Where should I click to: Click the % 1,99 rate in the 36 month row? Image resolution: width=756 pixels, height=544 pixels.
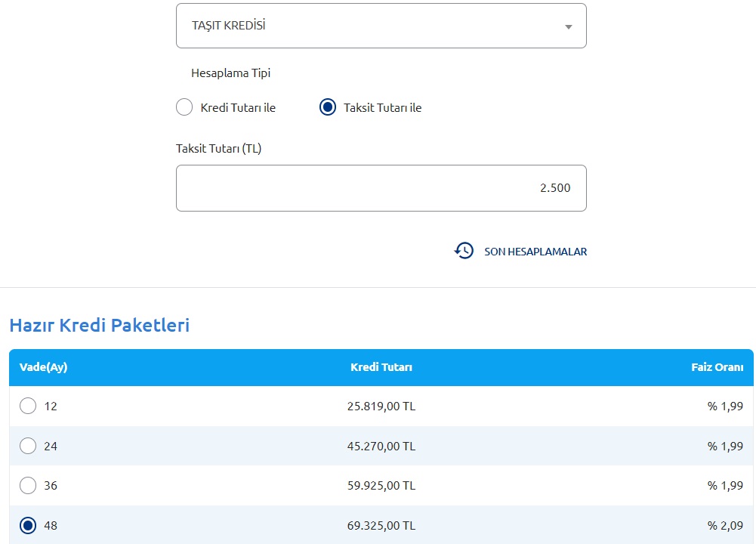725,486
